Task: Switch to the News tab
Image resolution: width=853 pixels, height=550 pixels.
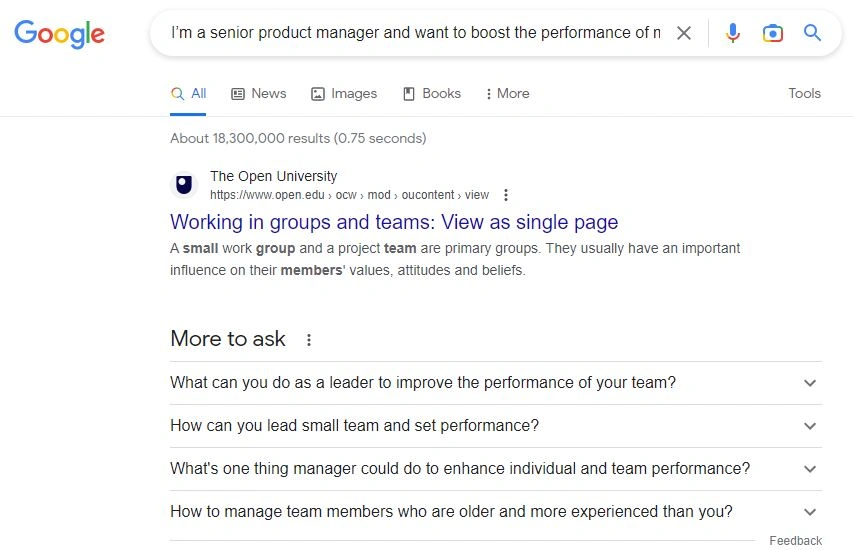Action: 258,94
